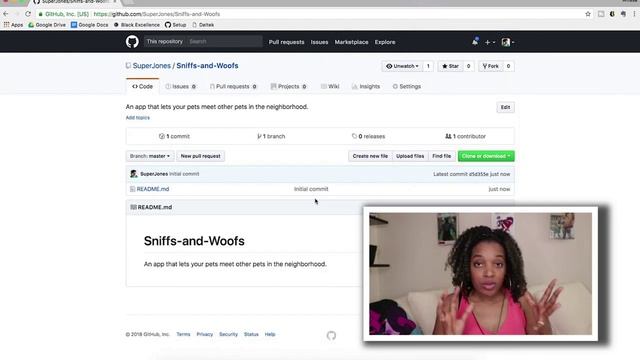Open the Sniffs-and-Woofs repository title link
This screenshot has width=640, height=360.
point(207,66)
